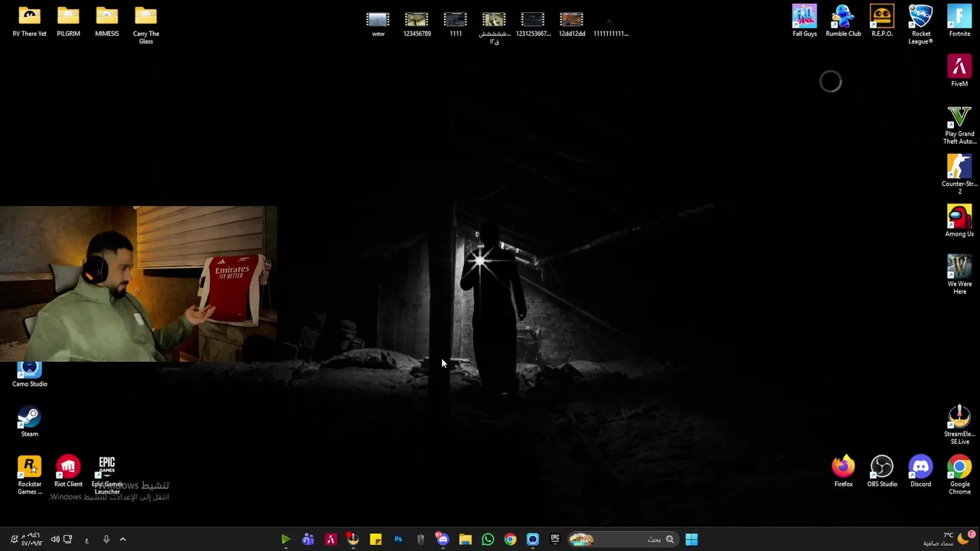This screenshot has height=551, width=980.
Task: Open the OBS Studio desktop shortcut
Action: point(882,471)
